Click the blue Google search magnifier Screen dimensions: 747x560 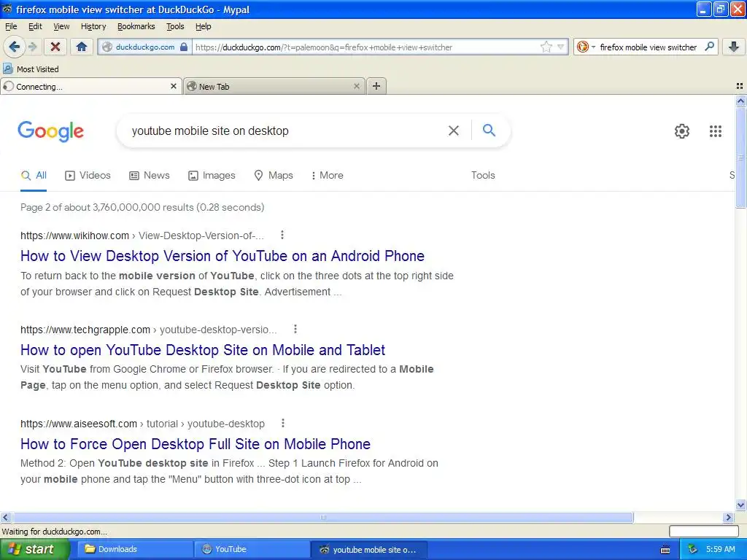[489, 130]
